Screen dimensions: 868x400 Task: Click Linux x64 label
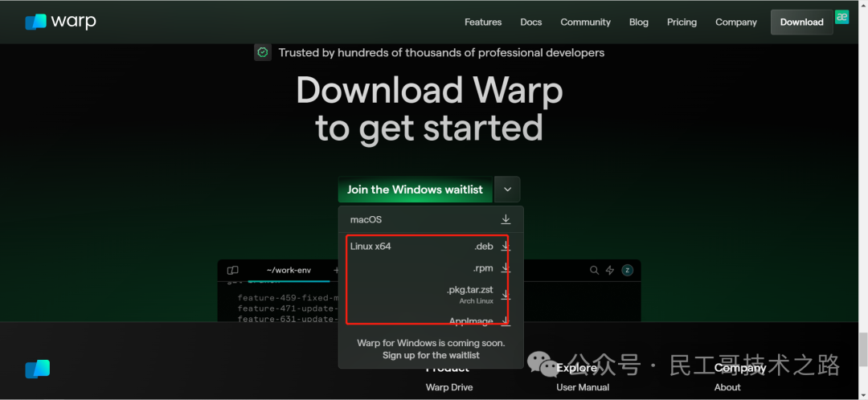pos(371,247)
